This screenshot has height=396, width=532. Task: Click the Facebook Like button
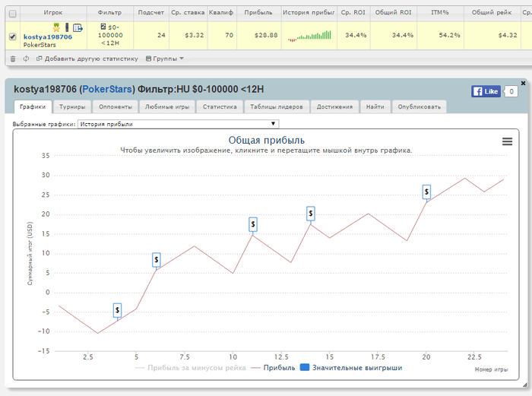(486, 91)
